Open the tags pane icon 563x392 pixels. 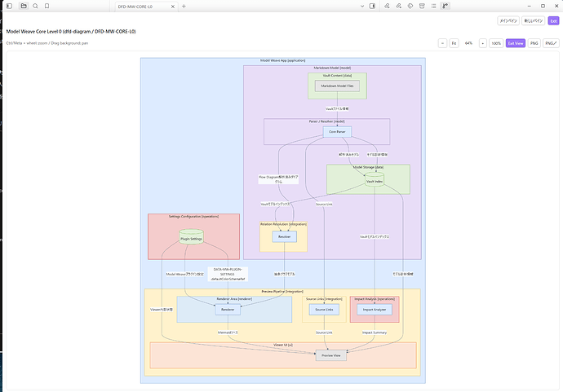(x=410, y=6)
